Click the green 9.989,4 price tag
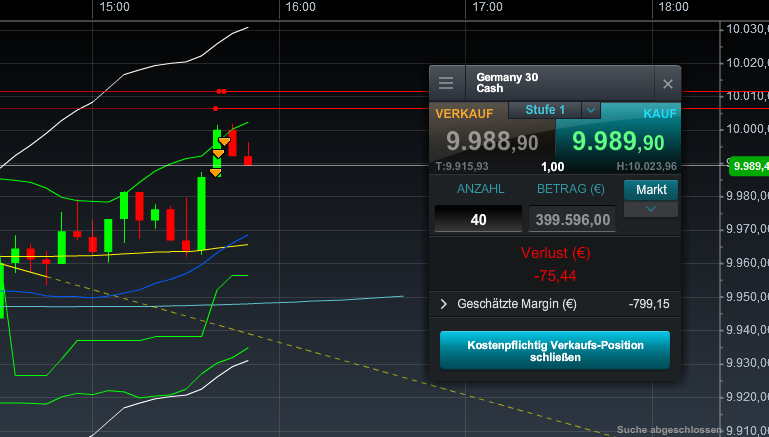Screen dimensions: 769x437 tap(749, 166)
